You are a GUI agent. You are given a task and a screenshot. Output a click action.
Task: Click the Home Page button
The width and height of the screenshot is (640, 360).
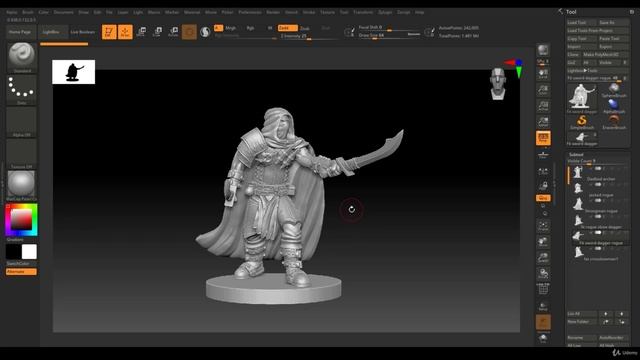20,32
